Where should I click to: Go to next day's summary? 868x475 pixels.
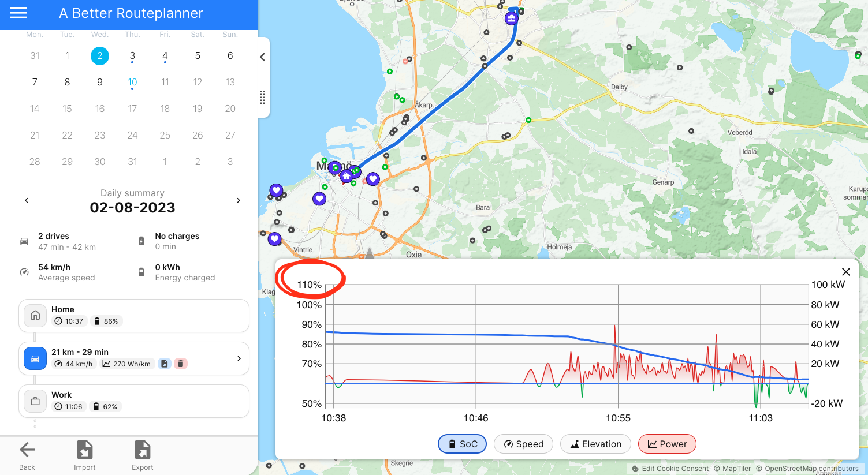(239, 200)
